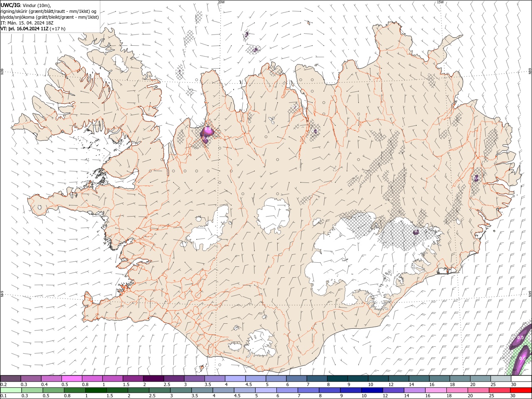Select the upper legend swatch starting at 4
Viewport: 532px width, 399px height.
235,378
